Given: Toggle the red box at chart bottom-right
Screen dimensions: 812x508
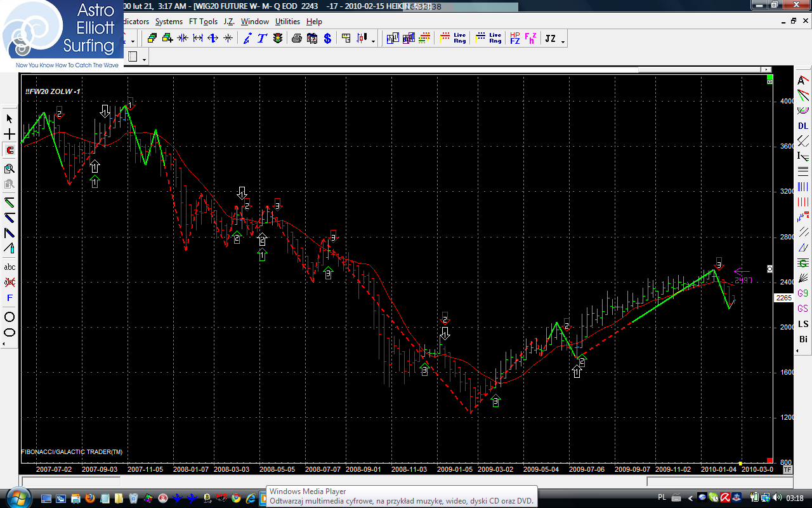Looking at the screenshot, I should pos(769,460).
